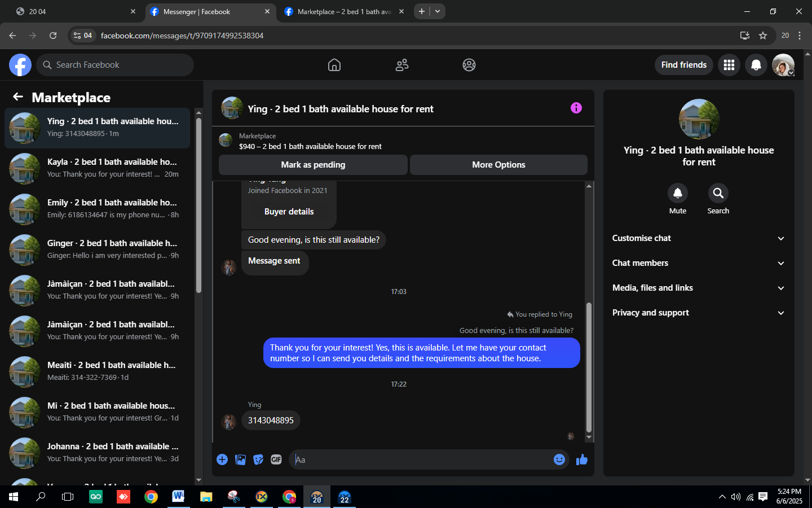Open the $940 Marketplace listing link

(310, 146)
